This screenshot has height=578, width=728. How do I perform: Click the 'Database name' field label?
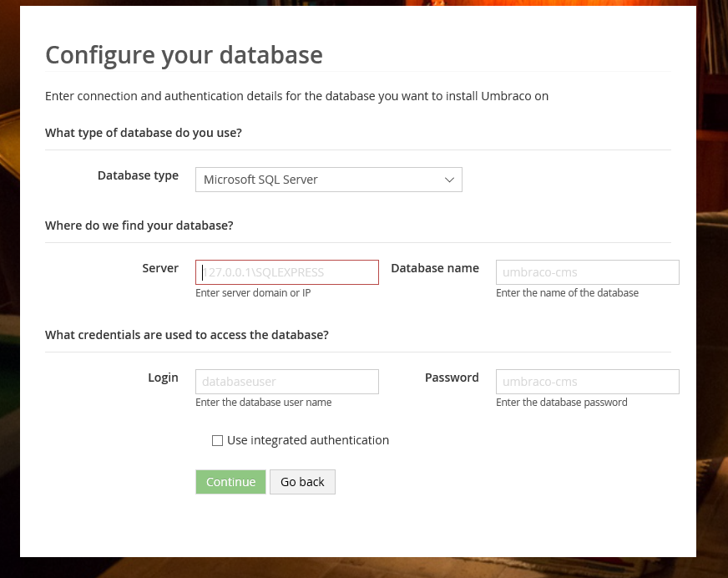pos(435,268)
